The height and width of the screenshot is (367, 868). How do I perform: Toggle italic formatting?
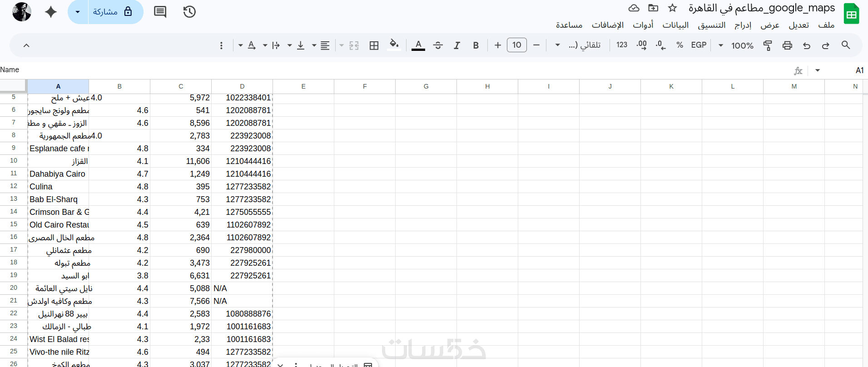pyautogui.click(x=457, y=45)
